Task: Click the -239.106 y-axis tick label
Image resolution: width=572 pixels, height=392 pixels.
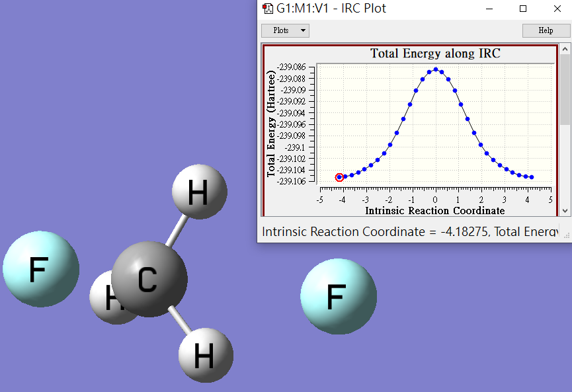Action: point(291,181)
